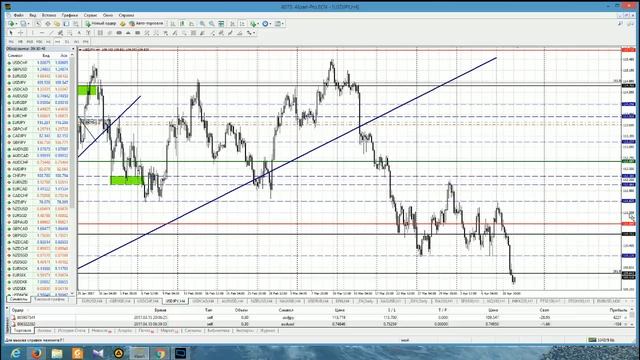Click the New Order button

(102, 24)
